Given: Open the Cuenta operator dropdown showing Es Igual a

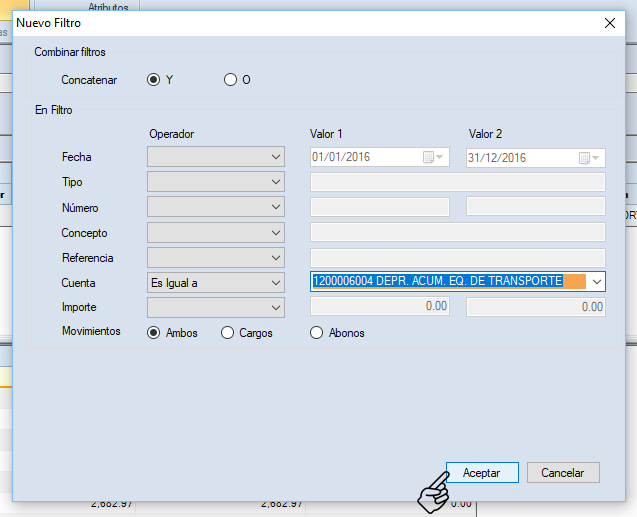Looking at the screenshot, I should tap(216, 283).
